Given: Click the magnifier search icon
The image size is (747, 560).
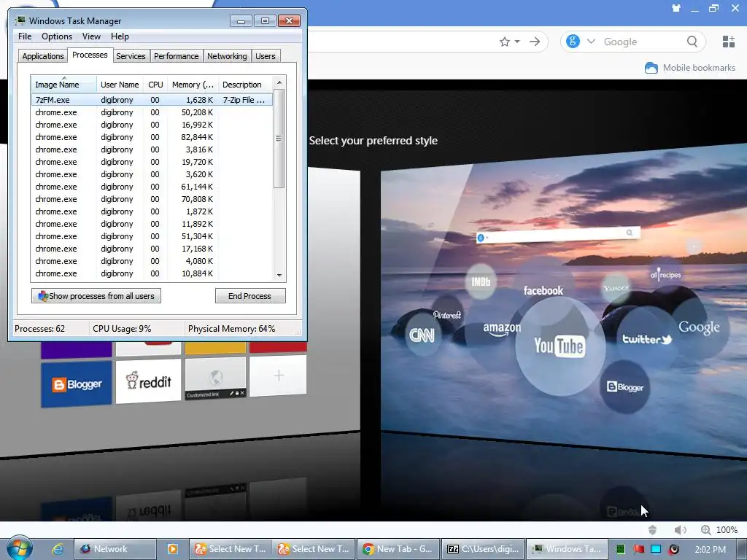Looking at the screenshot, I should pyautogui.click(x=692, y=42).
